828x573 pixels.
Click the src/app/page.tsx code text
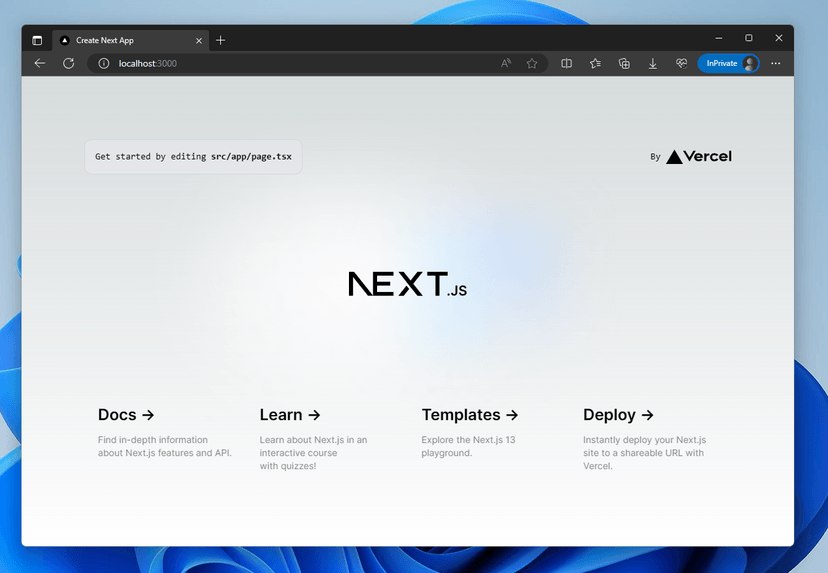(251, 156)
